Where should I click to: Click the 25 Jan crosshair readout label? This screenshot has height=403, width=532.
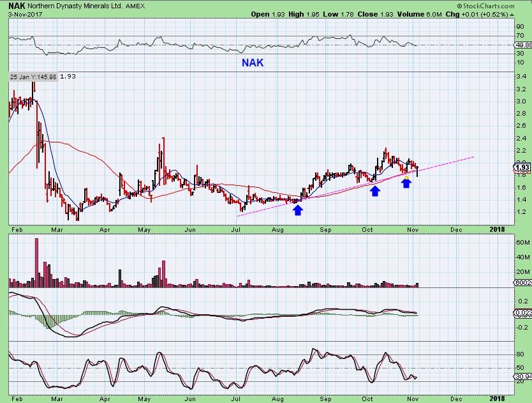point(33,77)
